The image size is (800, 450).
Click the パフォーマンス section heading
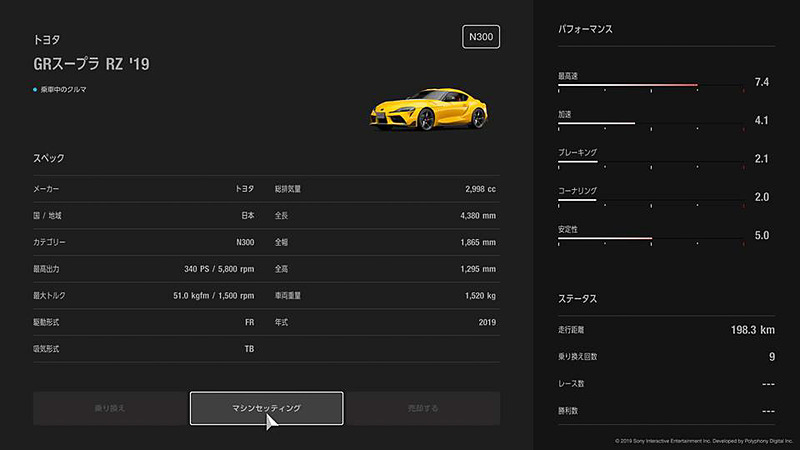point(585,29)
